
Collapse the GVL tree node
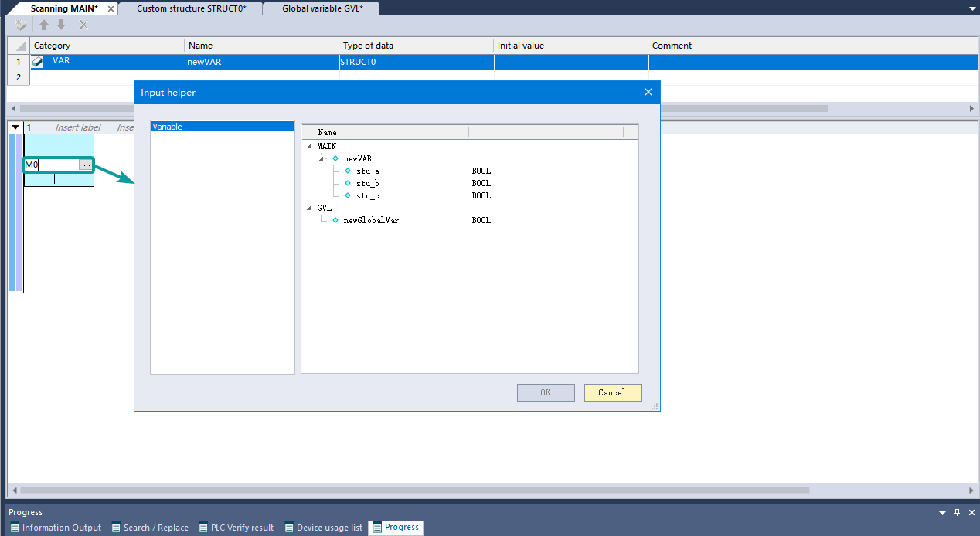310,208
